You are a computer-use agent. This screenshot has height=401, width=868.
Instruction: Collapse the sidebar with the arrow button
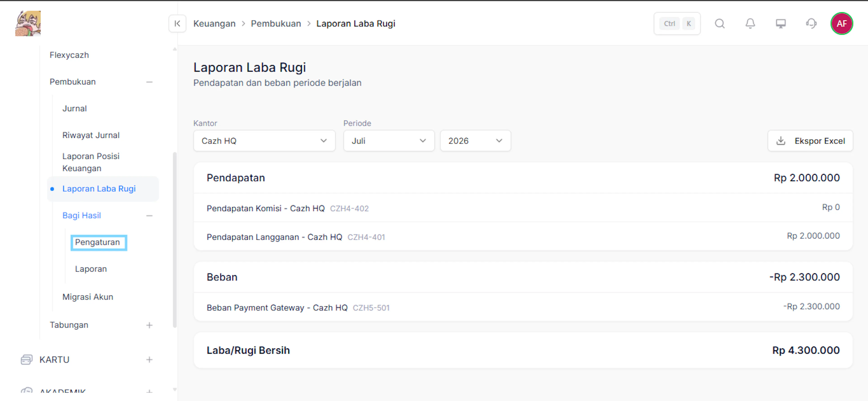pyautogui.click(x=177, y=24)
